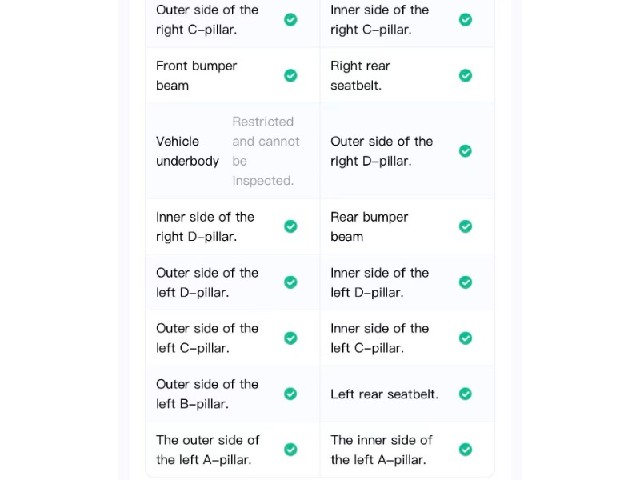
Task: Select 'Front bumper beam' item text
Action: [x=196, y=76]
